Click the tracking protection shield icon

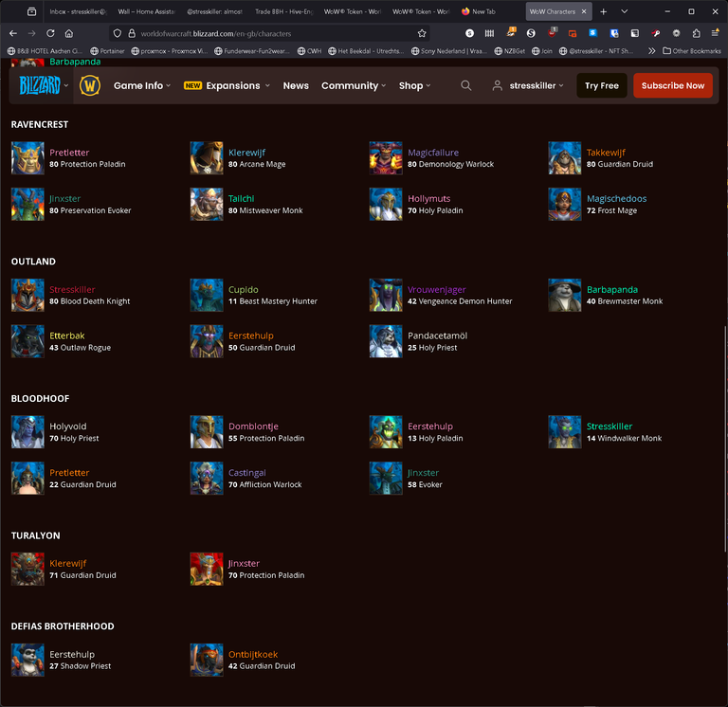pos(118,33)
